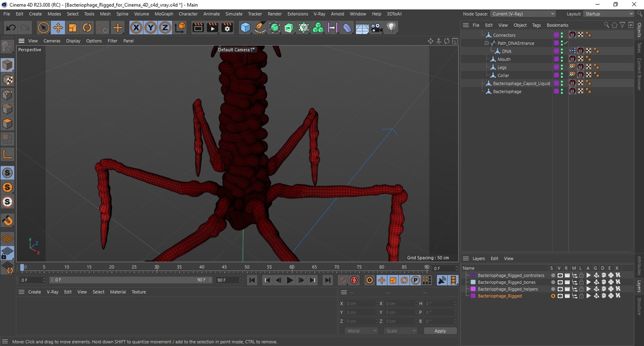Open the MoGraph menu
This screenshot has height=346, width=644.
click(164, 14)
